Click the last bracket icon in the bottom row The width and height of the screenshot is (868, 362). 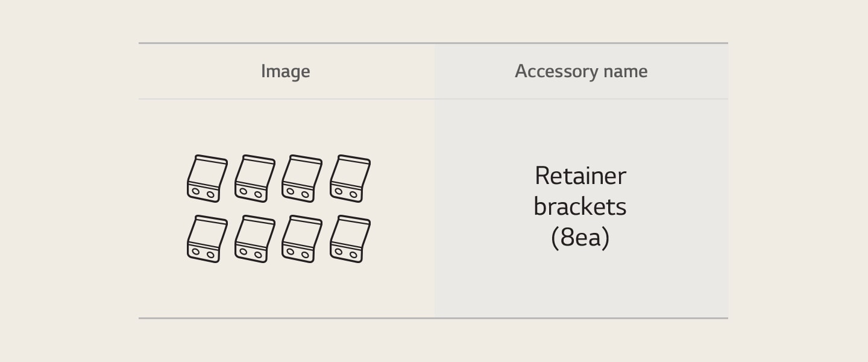pos(350,239)
